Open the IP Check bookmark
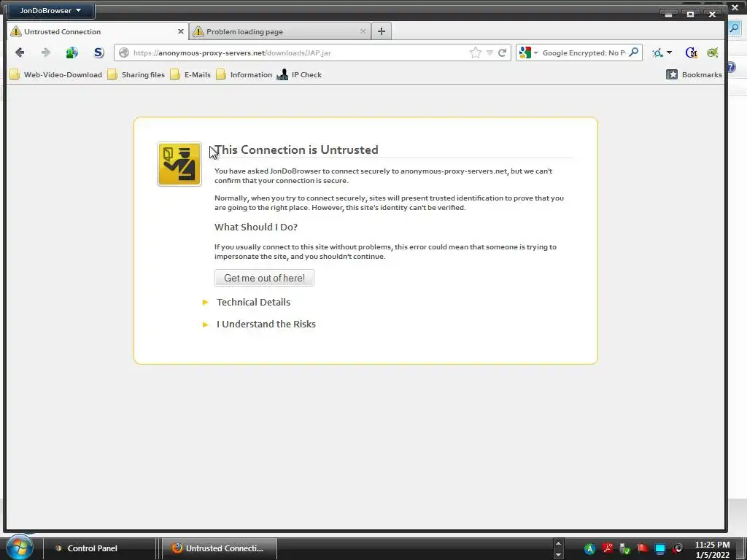Screen dimensions: 747x560 [x=299, y=75]
